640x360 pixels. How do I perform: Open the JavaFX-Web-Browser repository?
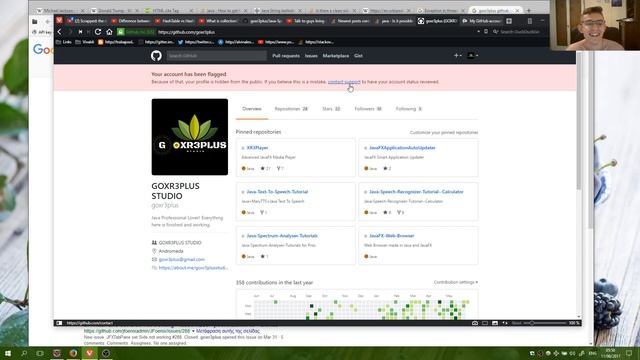[391, 236]
